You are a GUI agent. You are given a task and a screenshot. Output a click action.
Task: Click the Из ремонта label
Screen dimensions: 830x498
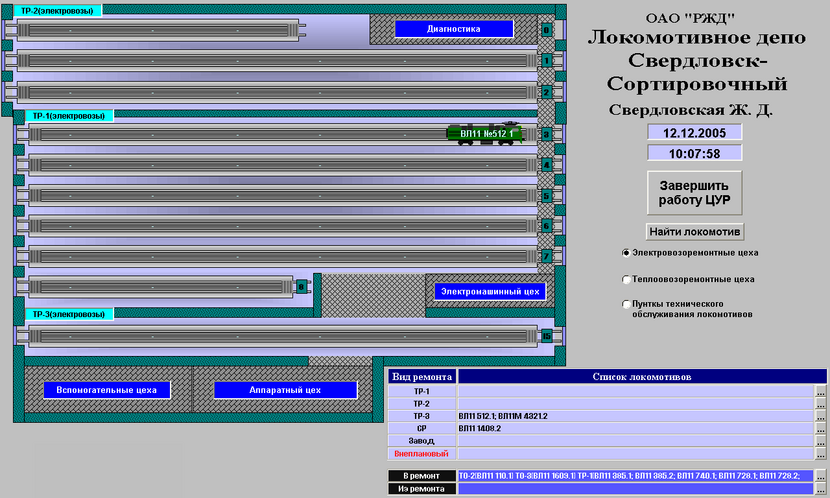[x=421, y=489]
